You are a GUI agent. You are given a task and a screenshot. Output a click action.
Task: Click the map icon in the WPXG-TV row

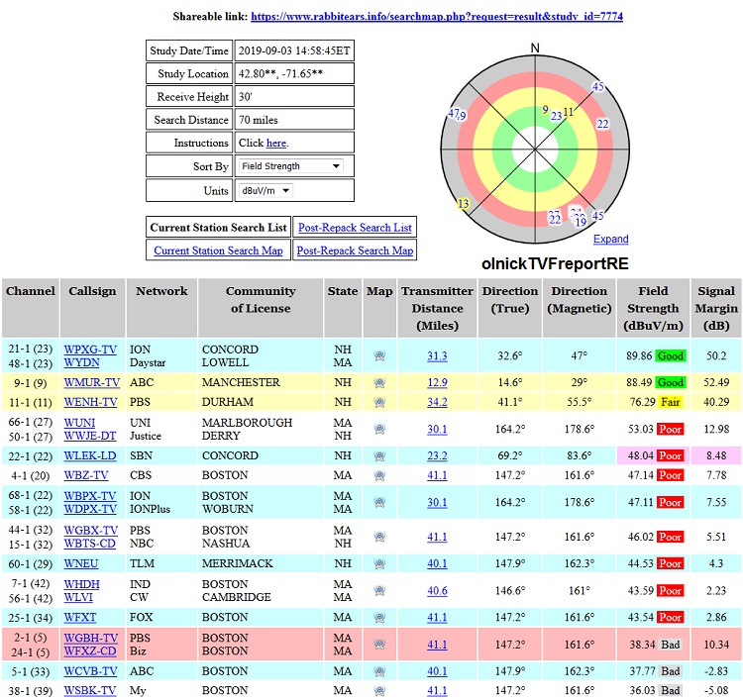pyautogui.click(x=378, y=356)
